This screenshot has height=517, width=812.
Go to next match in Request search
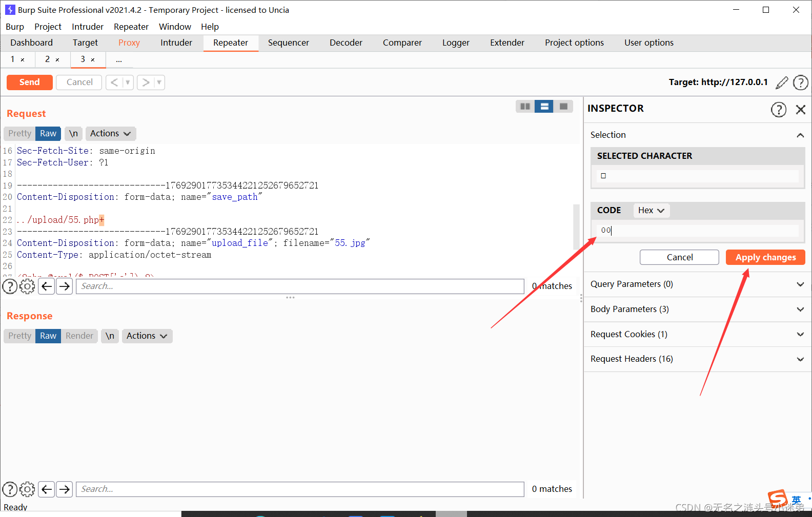tap(64, 286)
